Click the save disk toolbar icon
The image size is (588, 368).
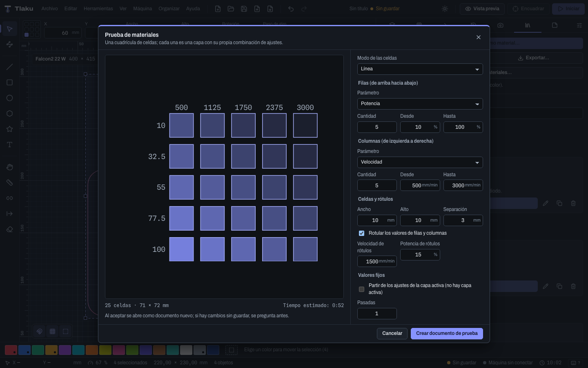[x=244, y=9]
